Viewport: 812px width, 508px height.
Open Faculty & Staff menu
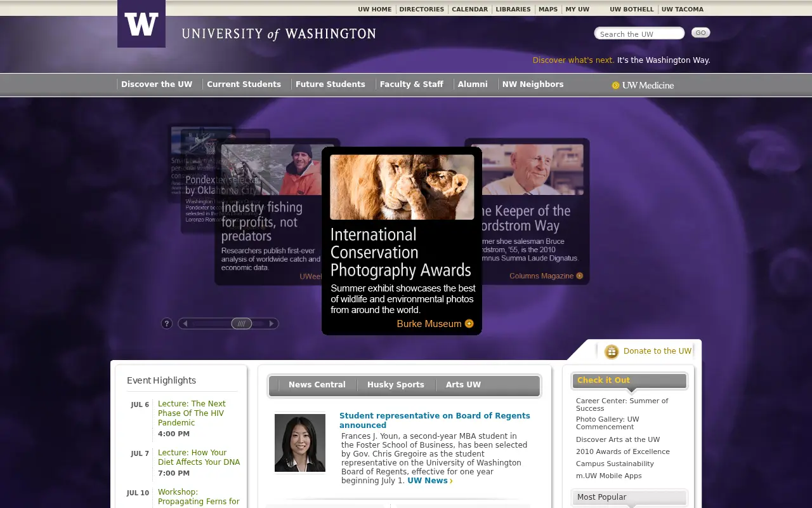pos(412,84)
